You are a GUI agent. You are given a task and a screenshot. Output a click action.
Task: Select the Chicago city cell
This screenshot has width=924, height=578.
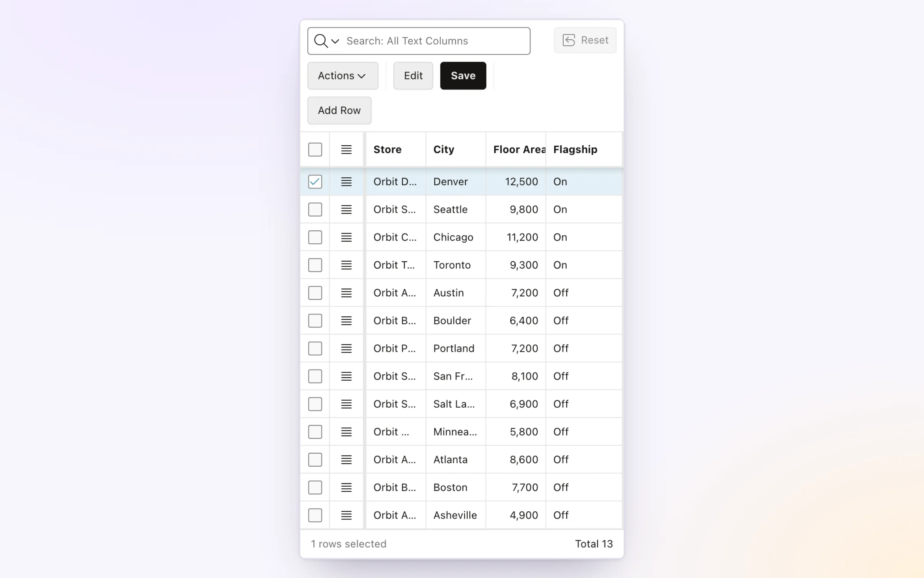point(456,237)
